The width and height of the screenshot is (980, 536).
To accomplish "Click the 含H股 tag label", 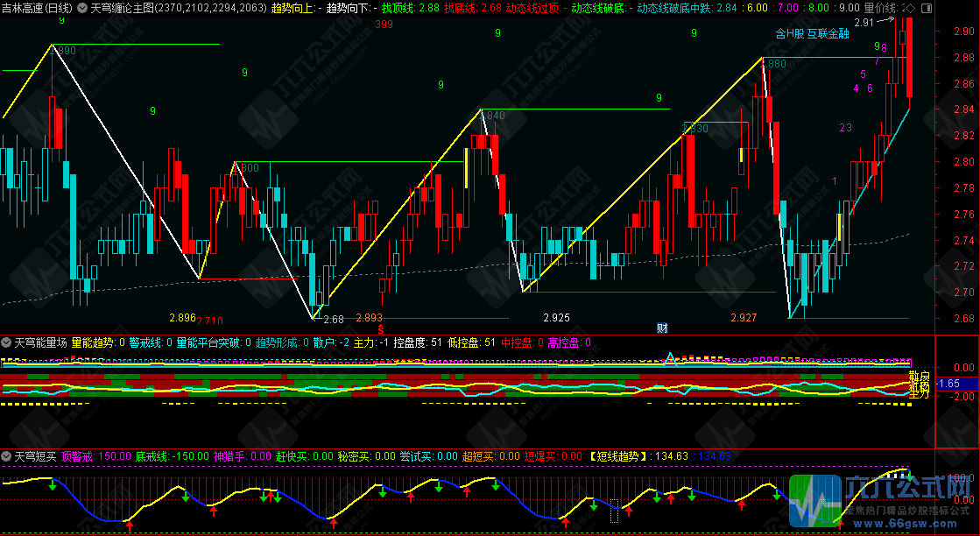I will click(x=789, y=34).
